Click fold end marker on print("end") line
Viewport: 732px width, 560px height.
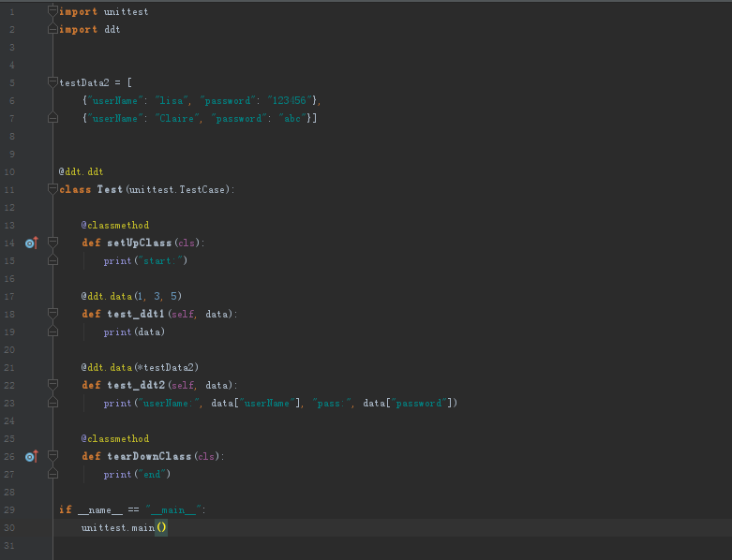click(x=52, y=474)
